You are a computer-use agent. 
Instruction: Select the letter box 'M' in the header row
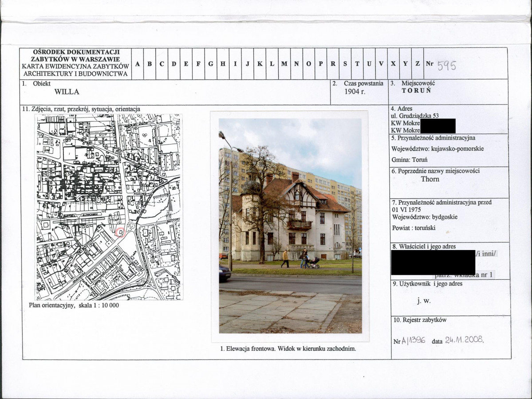coord(284,64)
